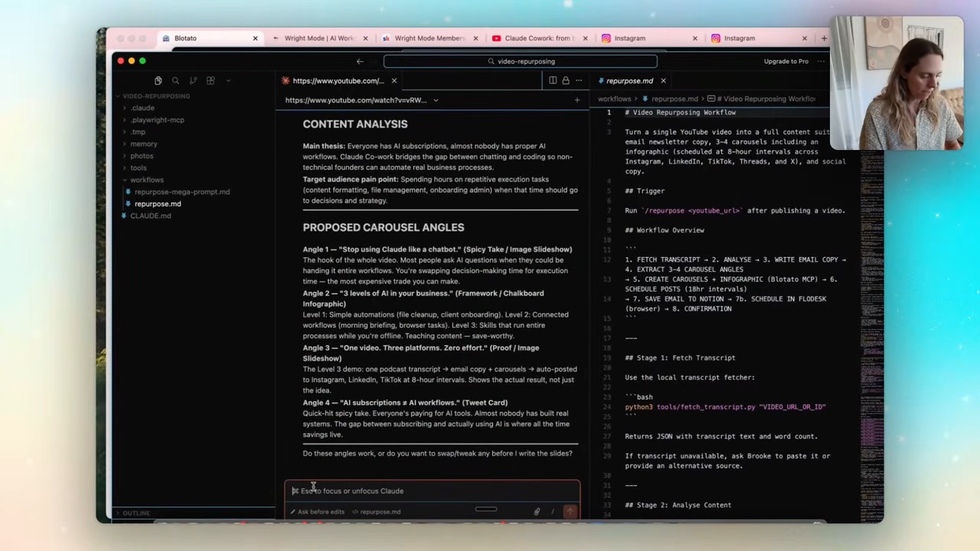Click the Claude prompt input field
Image resolution: width=980 pixels, height=551 pixels.
(x=433, y=491)
